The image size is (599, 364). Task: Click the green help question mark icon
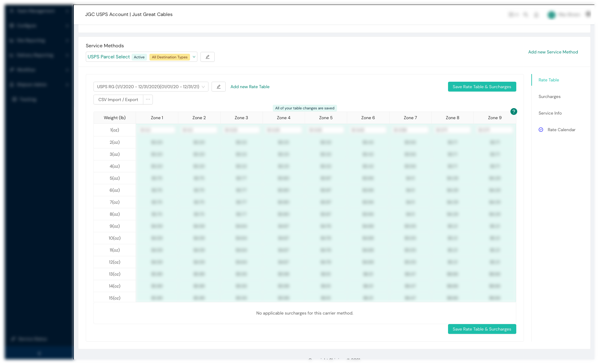(x=514, y=112)
